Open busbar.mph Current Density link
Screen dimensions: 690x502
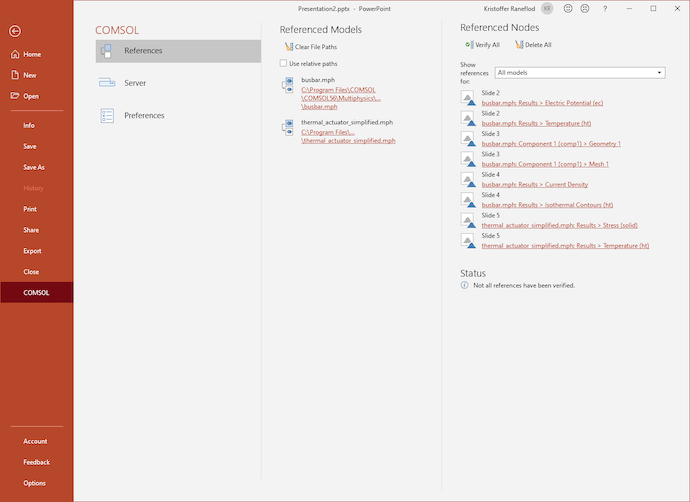(x=535, y=184)
